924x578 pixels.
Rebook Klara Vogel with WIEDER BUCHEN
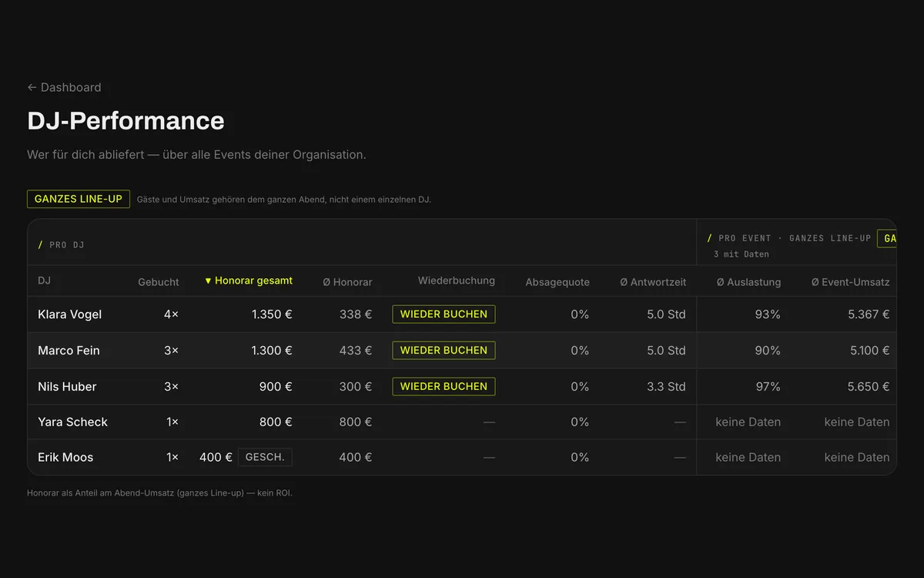(444, 314)
